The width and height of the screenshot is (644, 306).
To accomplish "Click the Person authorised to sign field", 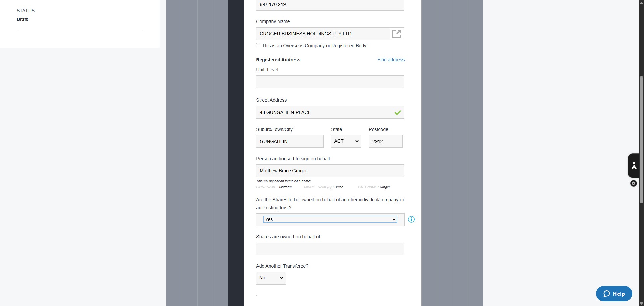I will point(330,171).
